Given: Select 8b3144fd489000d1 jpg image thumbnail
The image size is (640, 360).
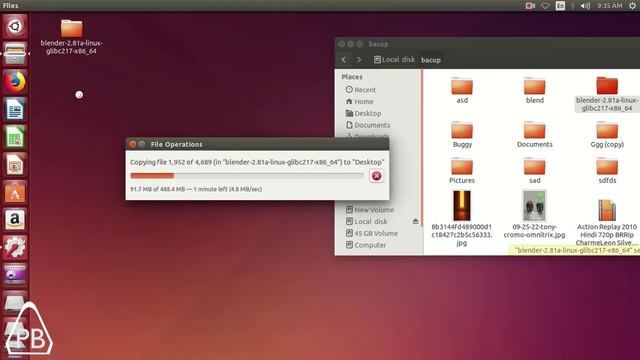Looking at the screenshot, I should (462, 206).
